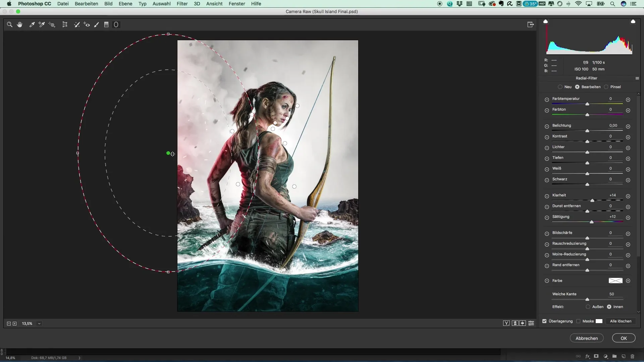Increase Kontrast with plus icon
The height and width of the screenshot is (362, 644).
[628, 137]
